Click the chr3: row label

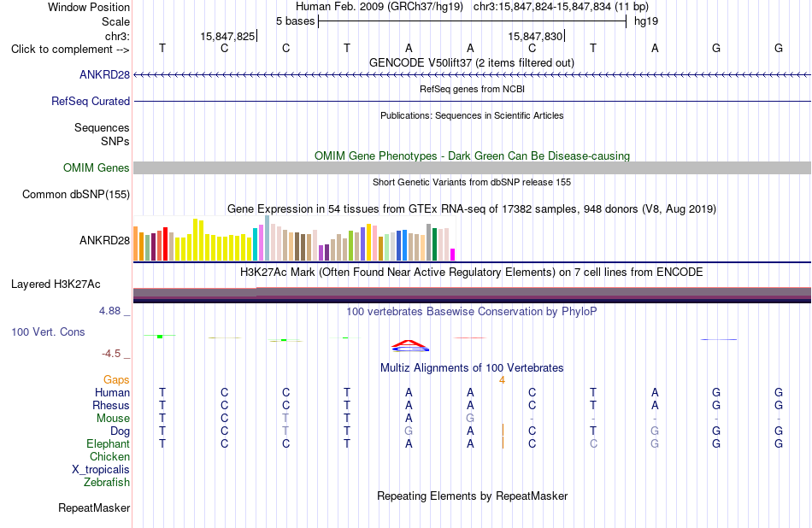(117, 36)
